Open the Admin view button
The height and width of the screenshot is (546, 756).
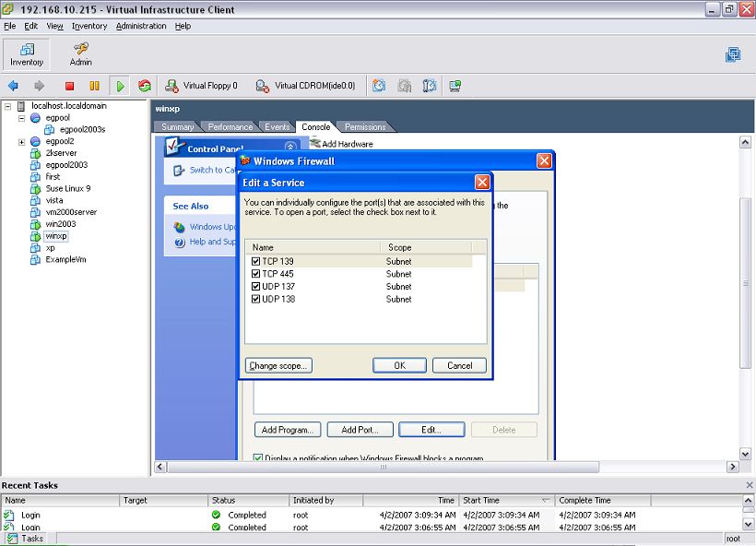click(80, 54)
